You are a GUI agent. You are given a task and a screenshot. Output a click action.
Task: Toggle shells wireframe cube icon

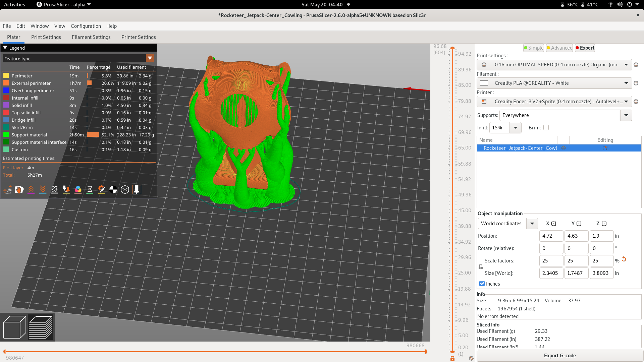click(x=125, y=190)
